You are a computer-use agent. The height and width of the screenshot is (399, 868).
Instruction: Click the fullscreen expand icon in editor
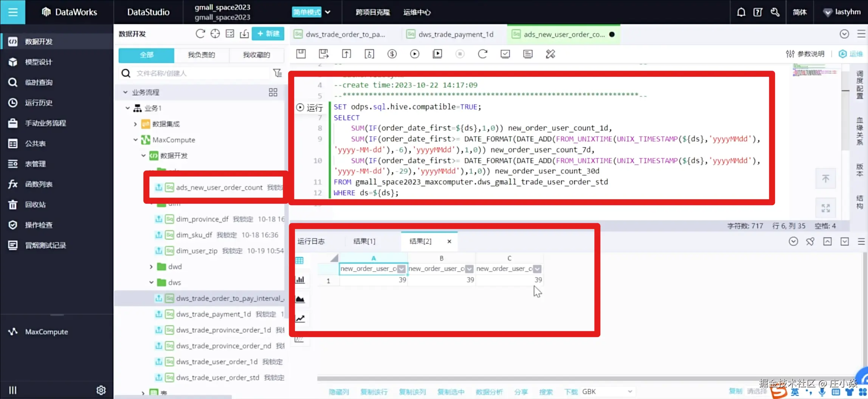(x=826, y=208)
